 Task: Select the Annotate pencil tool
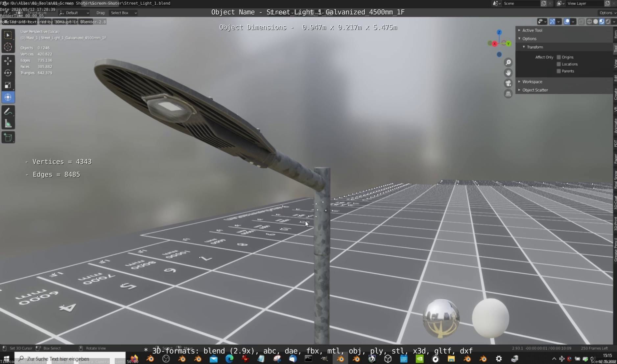pyautogui.click(x=8, y=111)
